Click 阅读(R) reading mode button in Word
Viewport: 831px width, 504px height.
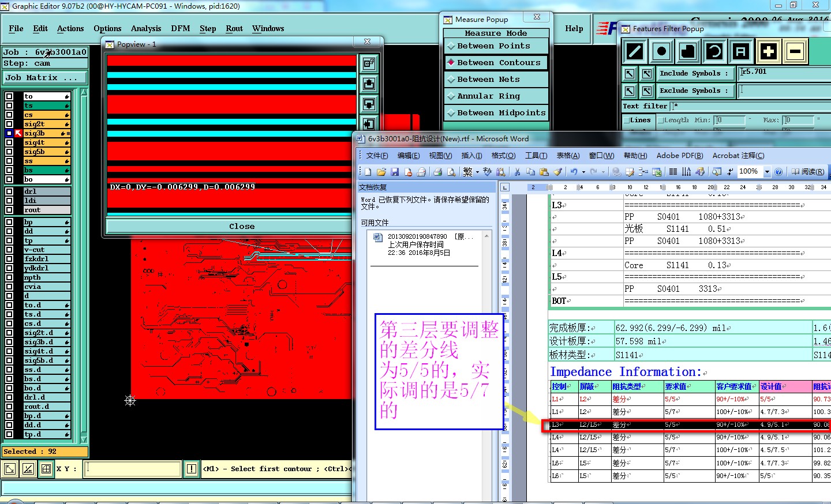[808, 172]
